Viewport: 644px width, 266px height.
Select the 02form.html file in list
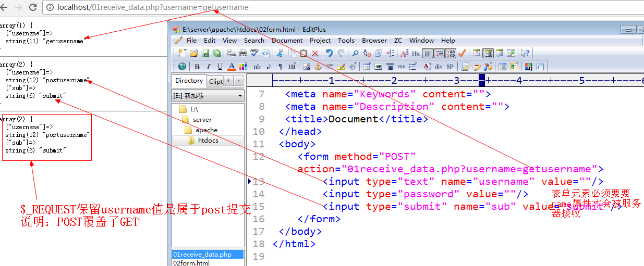click(x=191, y=263)
